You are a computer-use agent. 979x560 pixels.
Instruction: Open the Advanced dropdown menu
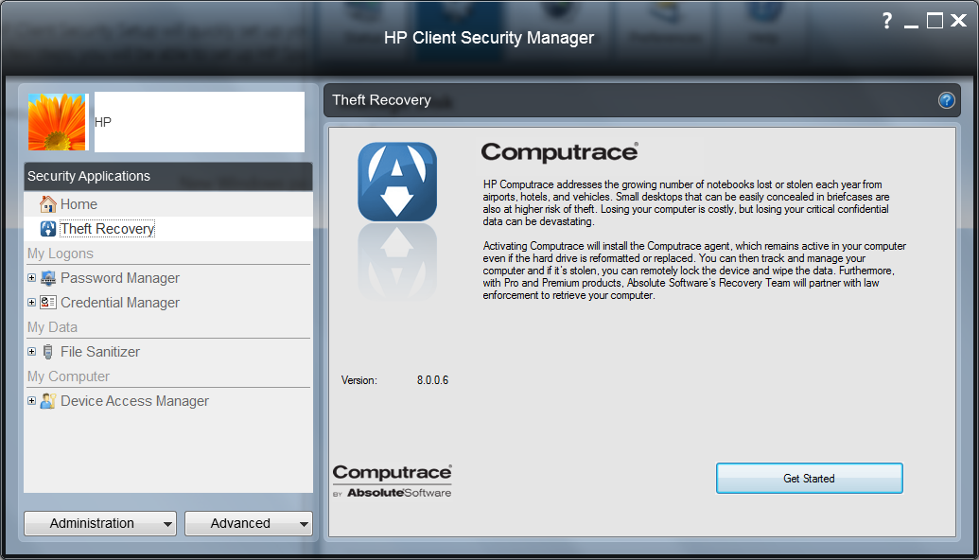tap(249, 523)
